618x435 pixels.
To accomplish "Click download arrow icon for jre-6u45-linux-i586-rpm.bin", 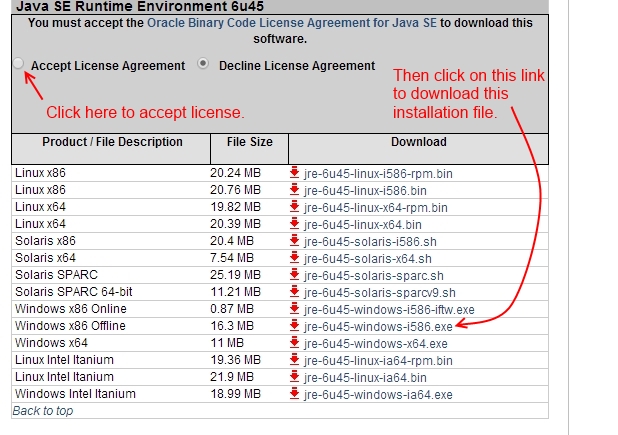I will click(x=294, y=173).
